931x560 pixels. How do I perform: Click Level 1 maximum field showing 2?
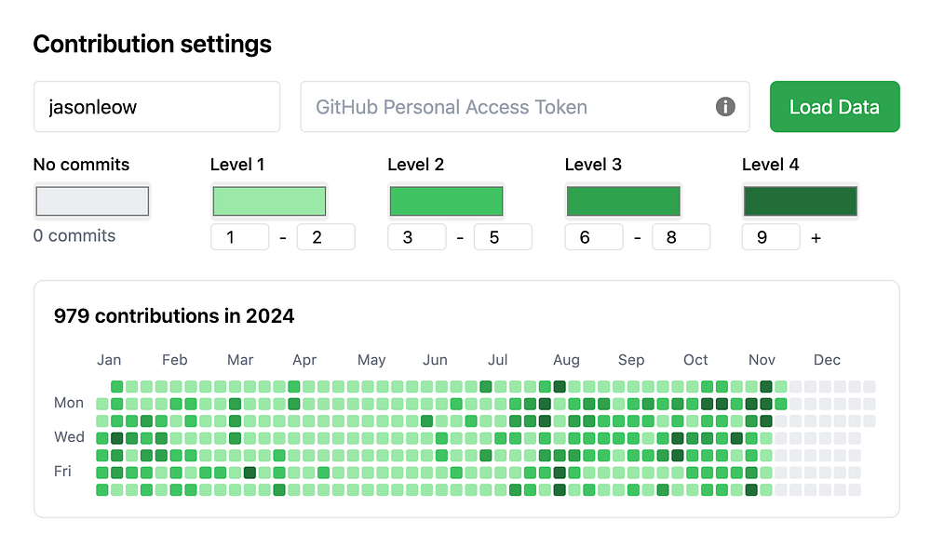[325, 237]
